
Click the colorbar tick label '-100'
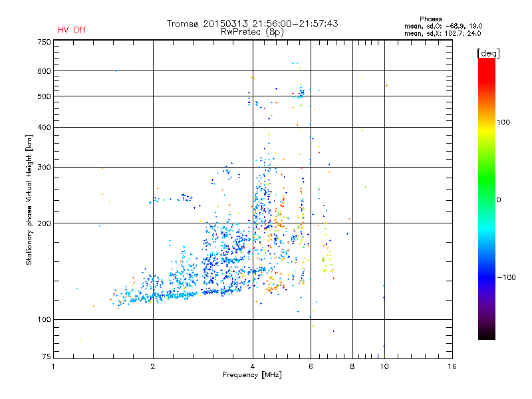(x=506, y=277)
